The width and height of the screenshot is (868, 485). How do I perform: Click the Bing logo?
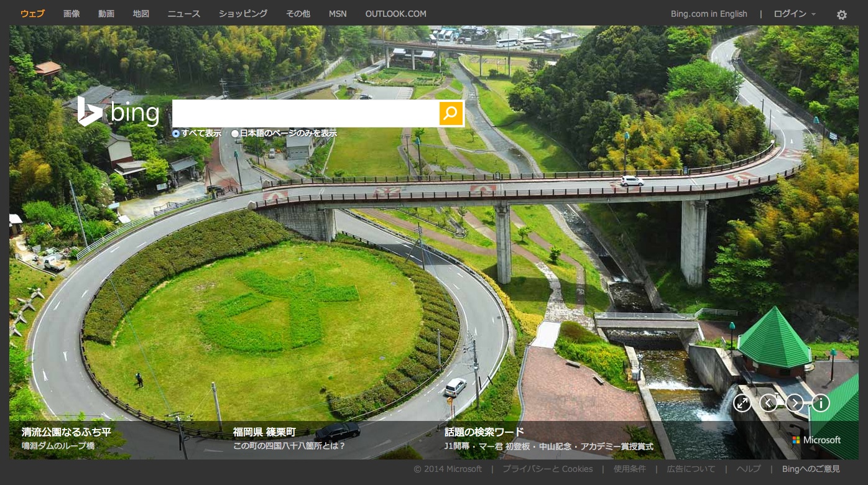point(119,113)
